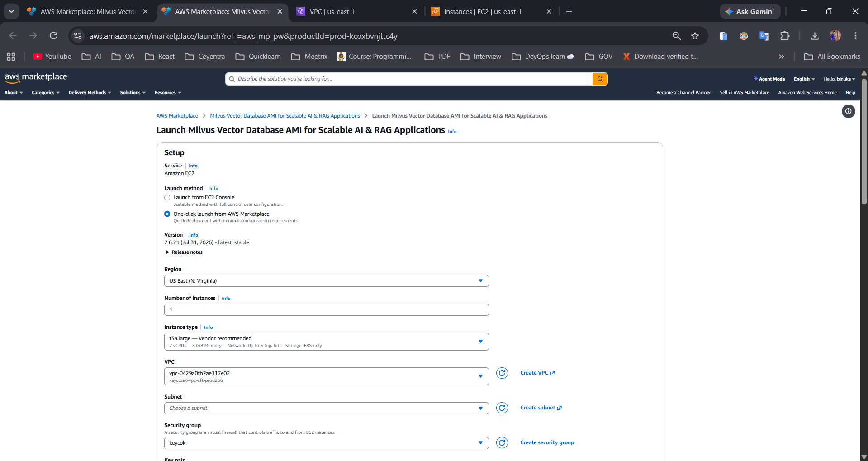This screenshot has height=461, width=868.
Task: Open the Region dropdown
Action: tap(326, 281)
